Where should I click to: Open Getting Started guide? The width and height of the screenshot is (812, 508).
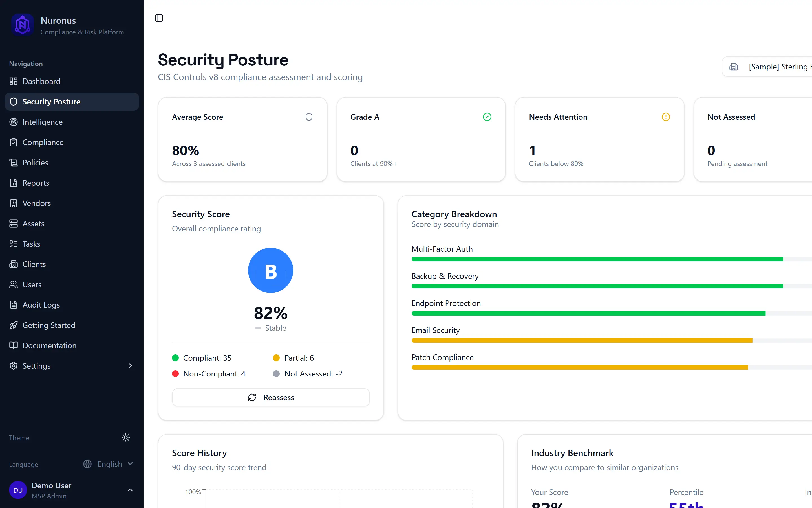pyautogui.click(x=72, y=325)
